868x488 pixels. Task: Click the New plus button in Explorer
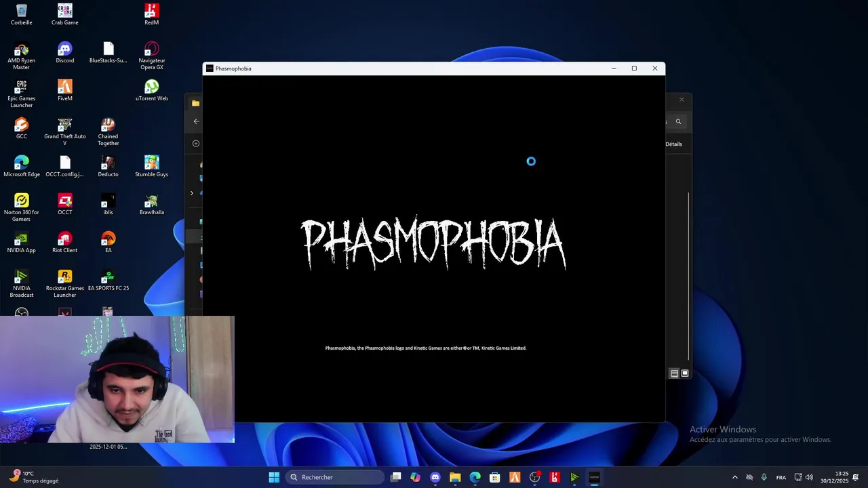point(196,143)
